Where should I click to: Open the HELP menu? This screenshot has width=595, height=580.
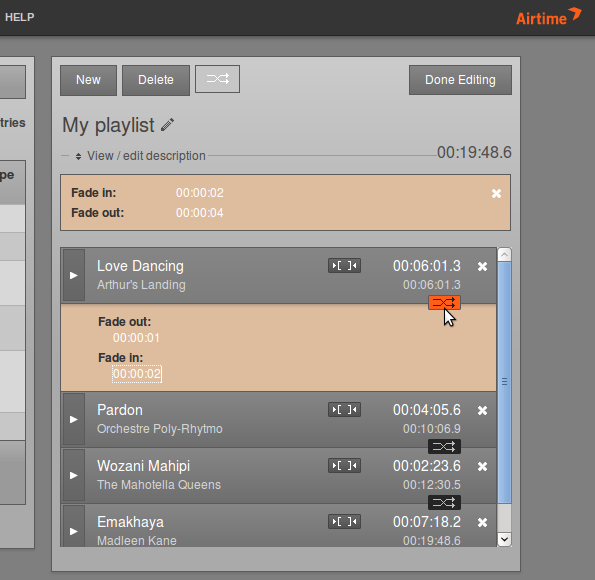point(20,17)
